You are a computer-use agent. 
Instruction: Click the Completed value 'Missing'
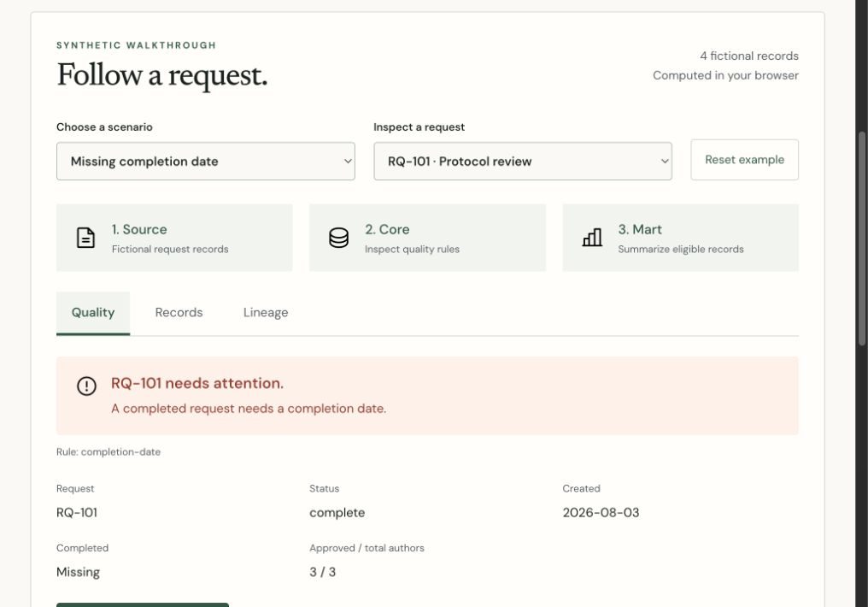(x=78, y=572)
